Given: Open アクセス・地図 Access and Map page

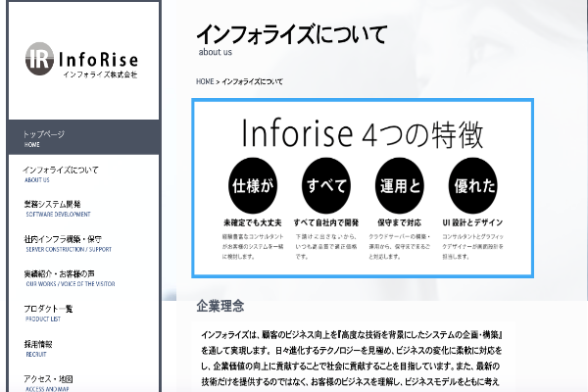Looking at the screenshot, I should 48,383.
